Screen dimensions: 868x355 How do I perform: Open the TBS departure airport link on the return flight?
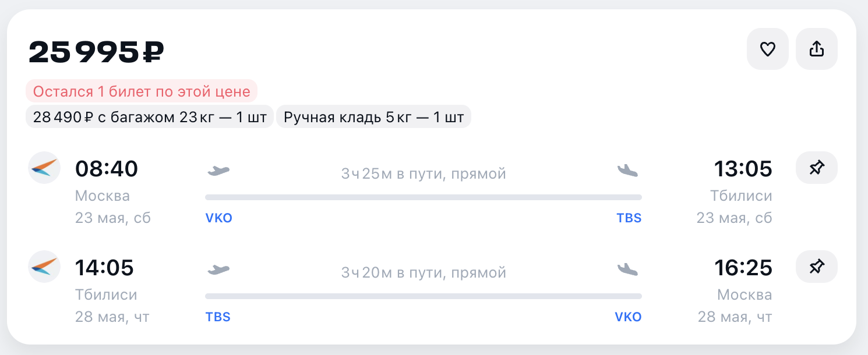pos(218,317)
